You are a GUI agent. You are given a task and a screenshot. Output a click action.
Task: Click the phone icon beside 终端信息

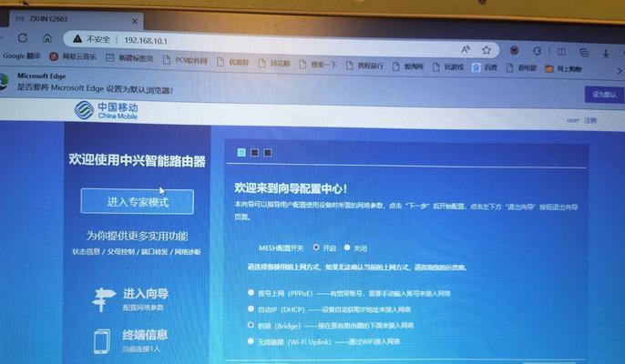[102, 341]
